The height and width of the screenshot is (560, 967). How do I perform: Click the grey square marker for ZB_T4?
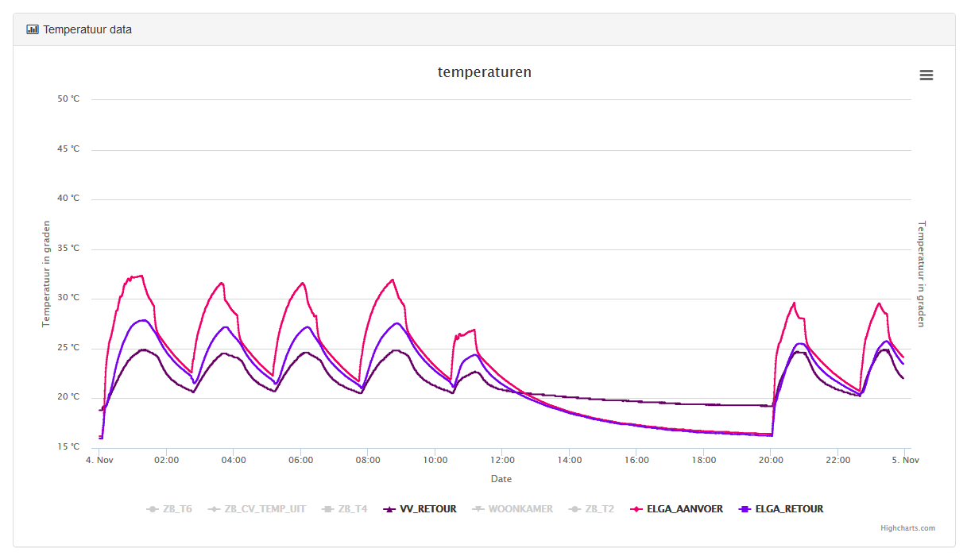pyautogui.click(x=327, y=509)
